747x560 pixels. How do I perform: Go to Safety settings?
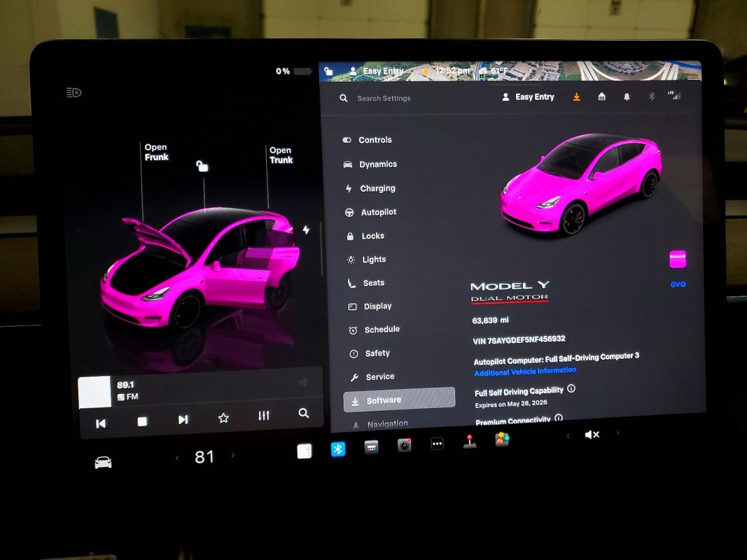[x=377, y=353]
